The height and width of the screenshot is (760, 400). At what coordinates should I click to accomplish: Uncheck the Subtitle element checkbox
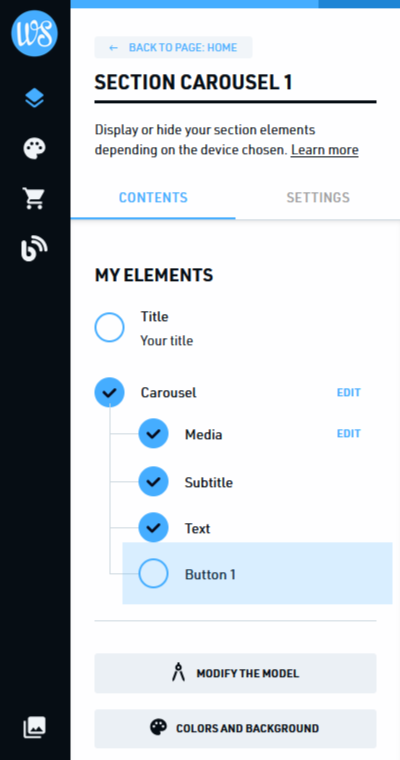tap(154, 481)
